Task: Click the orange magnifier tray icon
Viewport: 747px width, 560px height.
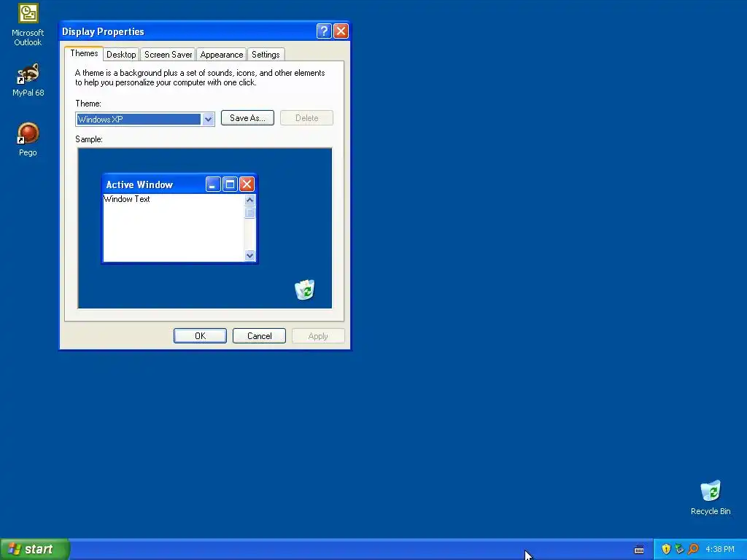Action: click(693, 549)
